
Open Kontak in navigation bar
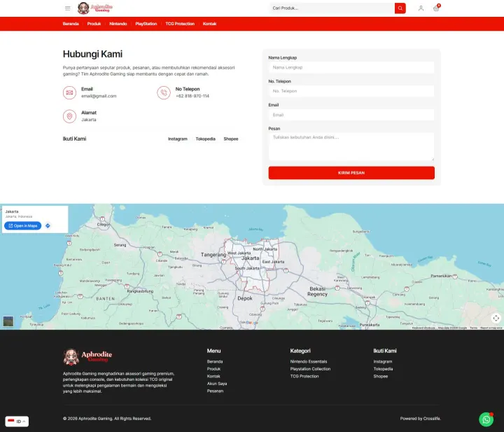coord(209,24)
